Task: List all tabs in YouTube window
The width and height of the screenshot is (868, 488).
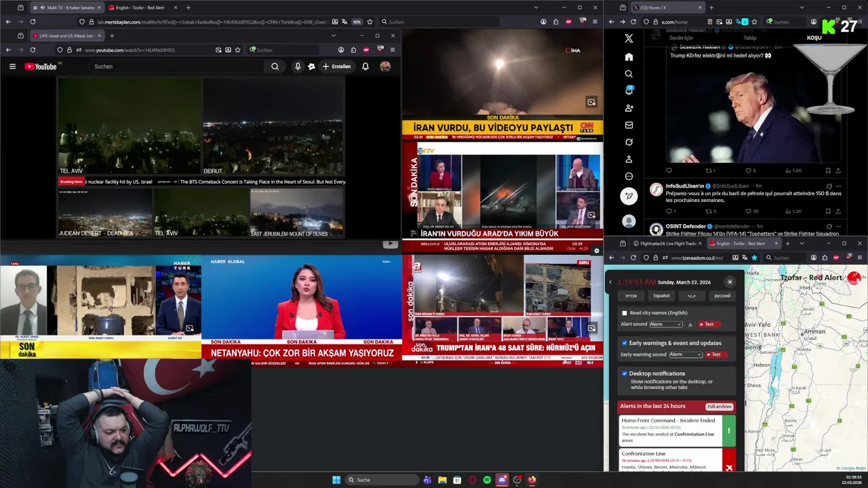Action: pyautogui.click(x=333, y=35)
